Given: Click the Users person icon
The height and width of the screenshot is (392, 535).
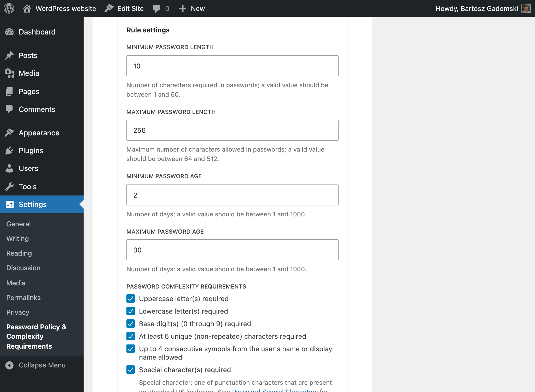Looking at the screenshot, I should click(x=9, y=168).
